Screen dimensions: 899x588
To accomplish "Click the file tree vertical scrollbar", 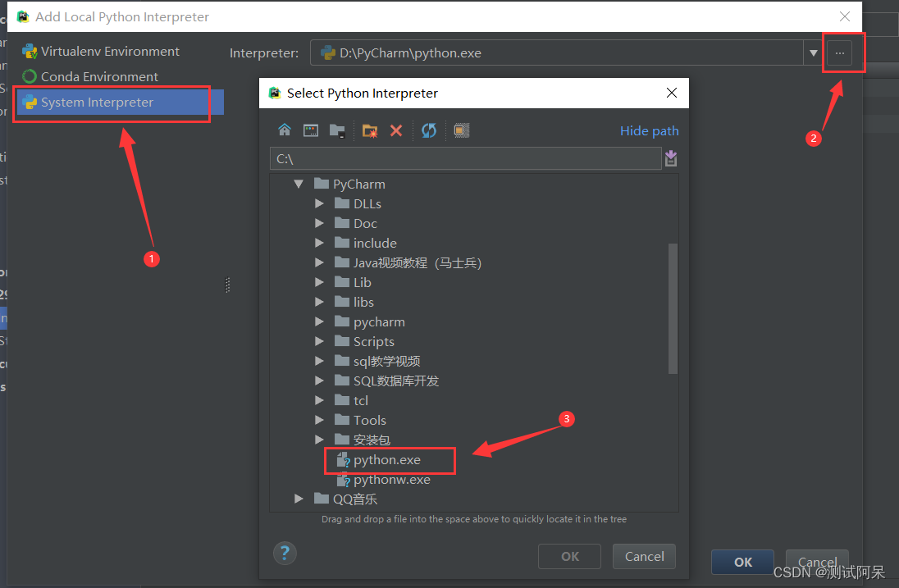I will (673, 308).
